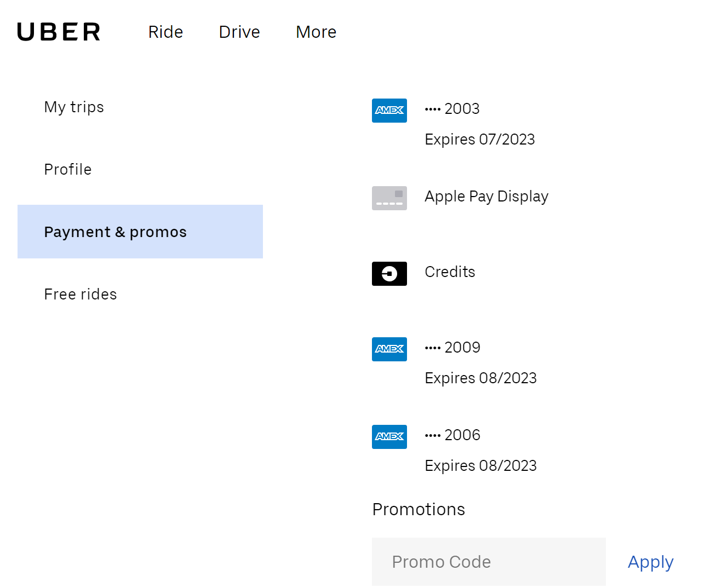This screenshot has height=588, width=705.
Task: Click the Uber Credits icon
Action: (389, 274)
